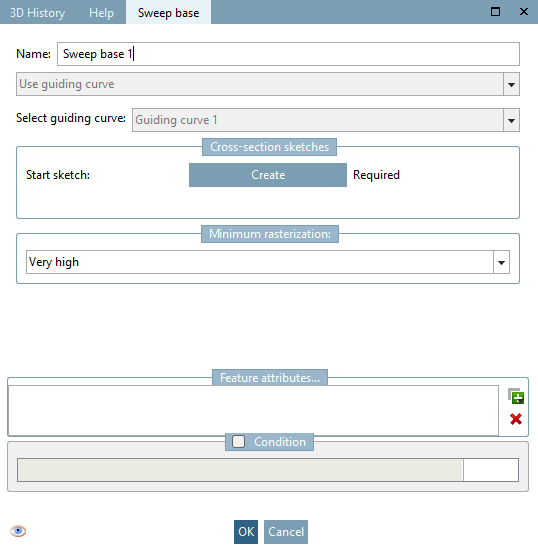Enable the Condition checkbox
This screenshot has height=553, width=538.
tap(238, 442)
